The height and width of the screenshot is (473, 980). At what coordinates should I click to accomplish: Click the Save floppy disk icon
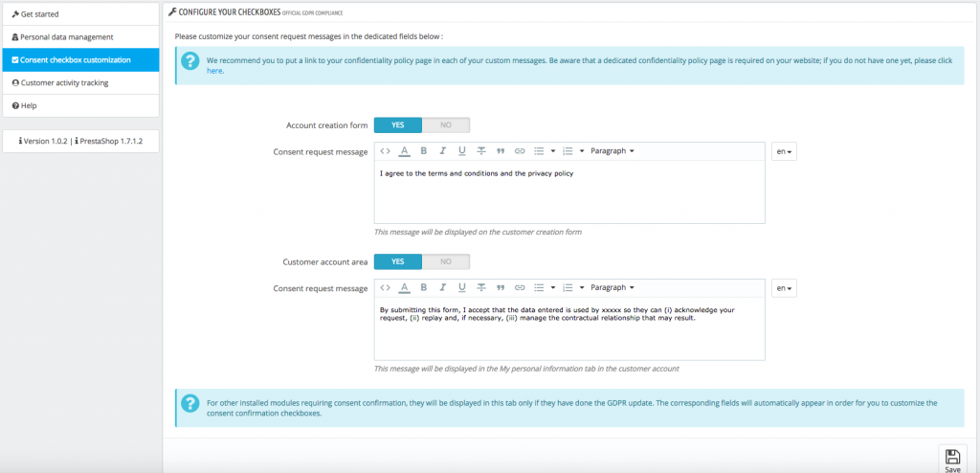(952, 456)
